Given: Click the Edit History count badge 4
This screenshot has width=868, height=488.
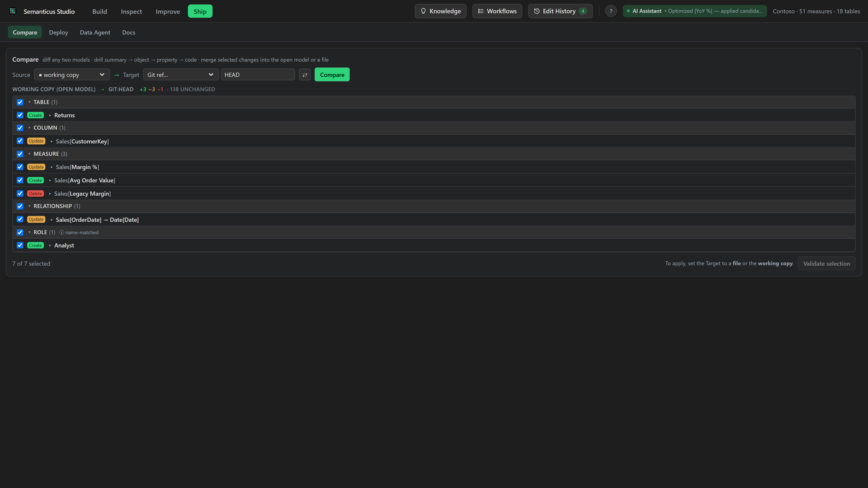Looking at the screenshot, I should 583,11.
